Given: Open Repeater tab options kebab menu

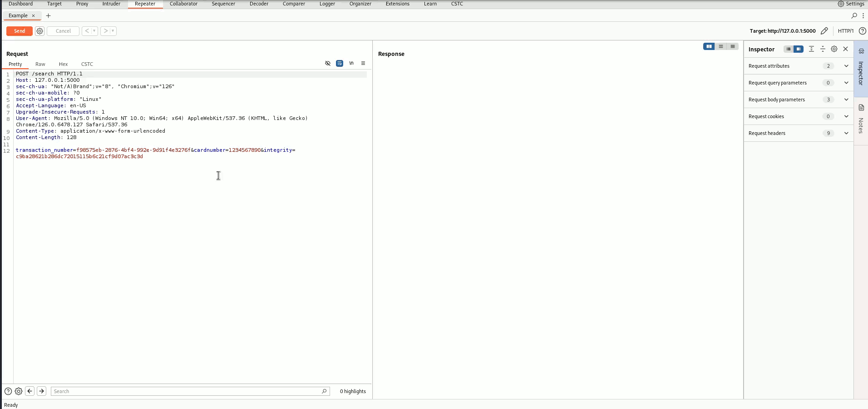Looking at the screenshot, I should [x=863, y=15].
